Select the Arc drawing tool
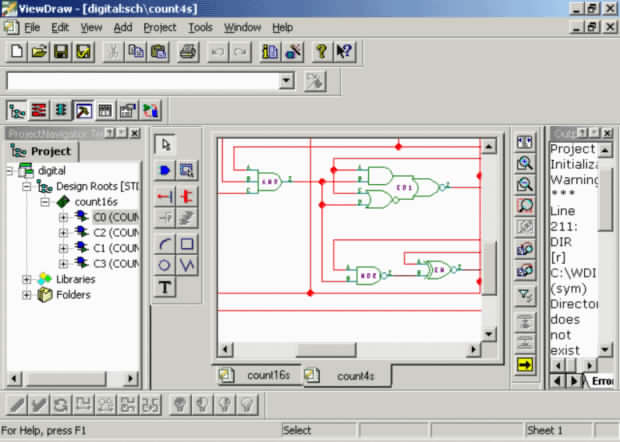Image resolution: width=620 pixels, height=442 pixels. [x=165, y=244]
